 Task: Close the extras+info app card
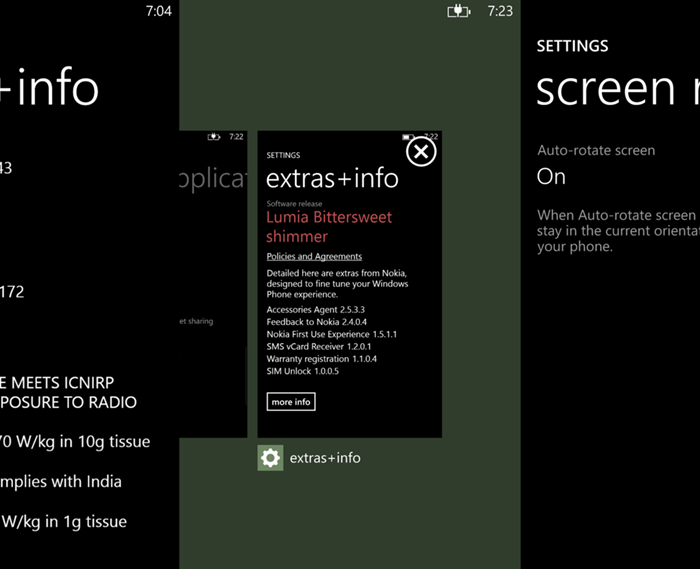421,151
